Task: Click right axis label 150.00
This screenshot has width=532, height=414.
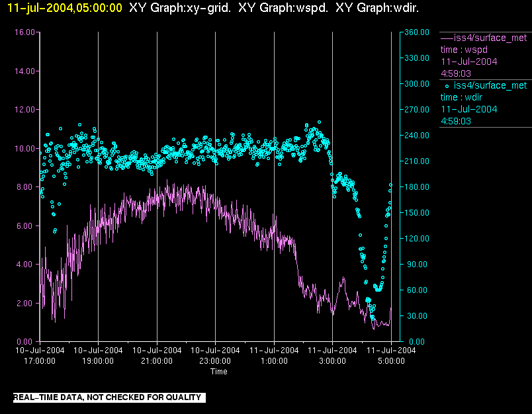Action: coord(417,213)
